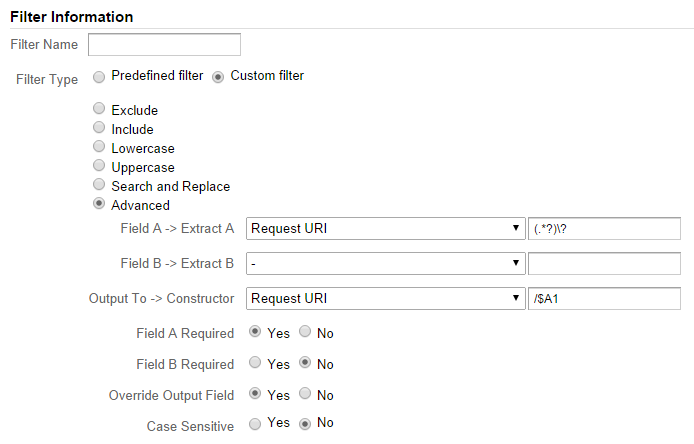Enable Case Sensitive by selecting Yes

coord(255,424)
